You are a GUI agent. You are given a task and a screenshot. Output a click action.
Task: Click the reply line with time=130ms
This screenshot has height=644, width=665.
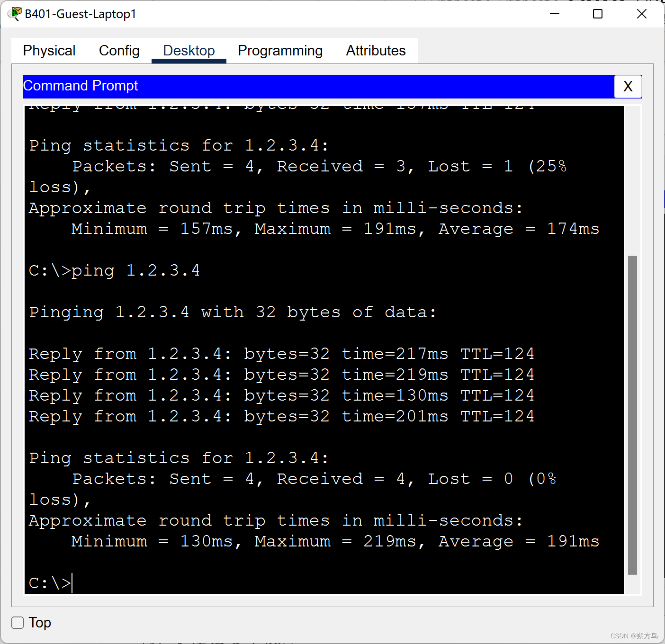pos(282,395)
